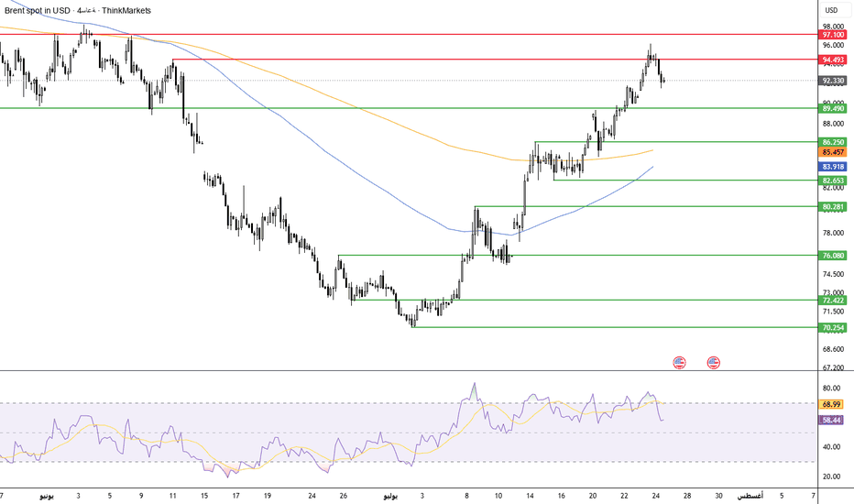Click the 28 date label on time axis

click(x=687, y=496)
